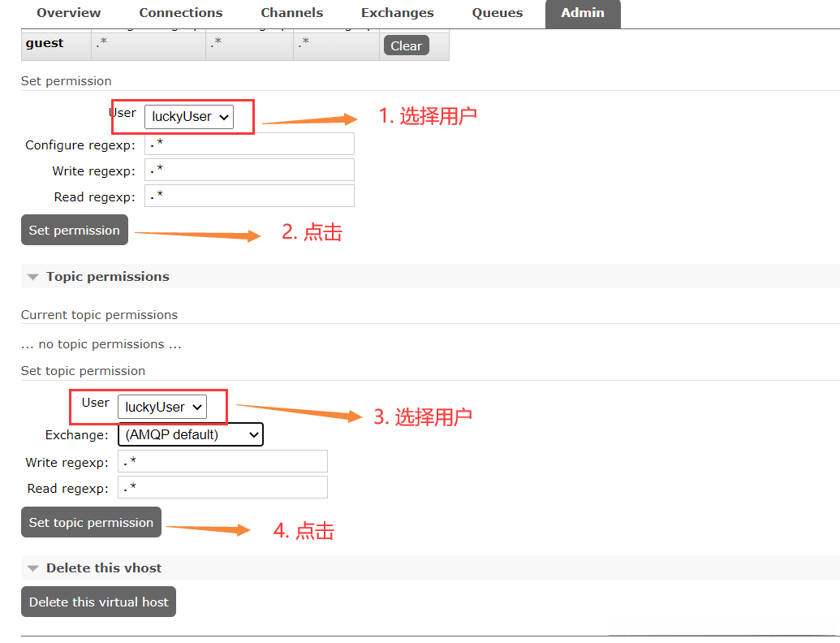Screen dimensions: 840x643
Task: Open the Exchange dropdown showing AMQP default
Action: pyautogui.click(x=191, y=434)
